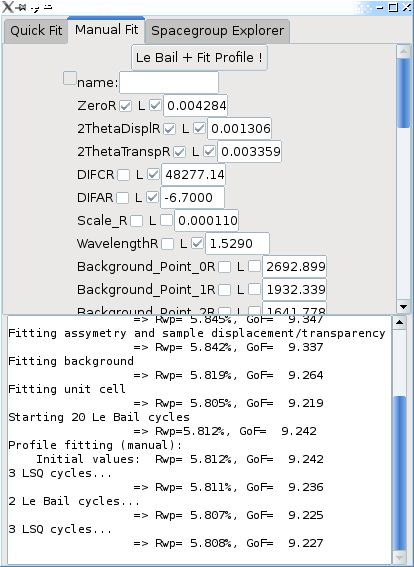Toggle the checkbox beside name label
The width and height of the screenshot is (414, 567).
click(x=70, y=78)
